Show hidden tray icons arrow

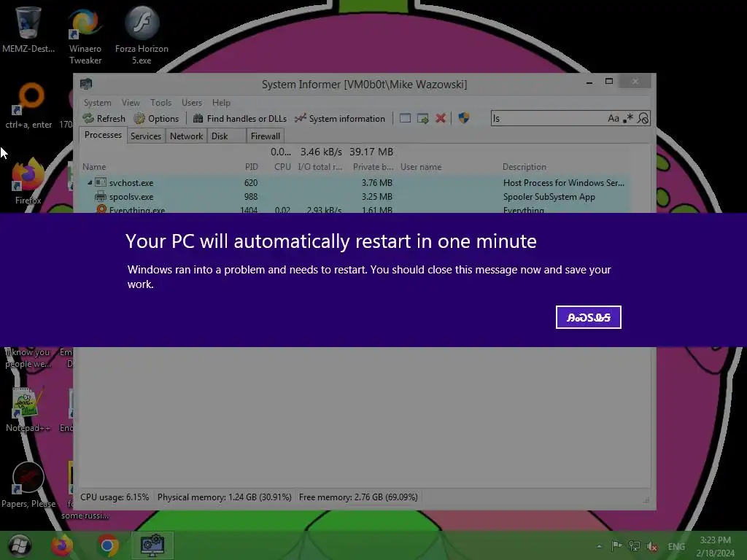pos(599,546)
